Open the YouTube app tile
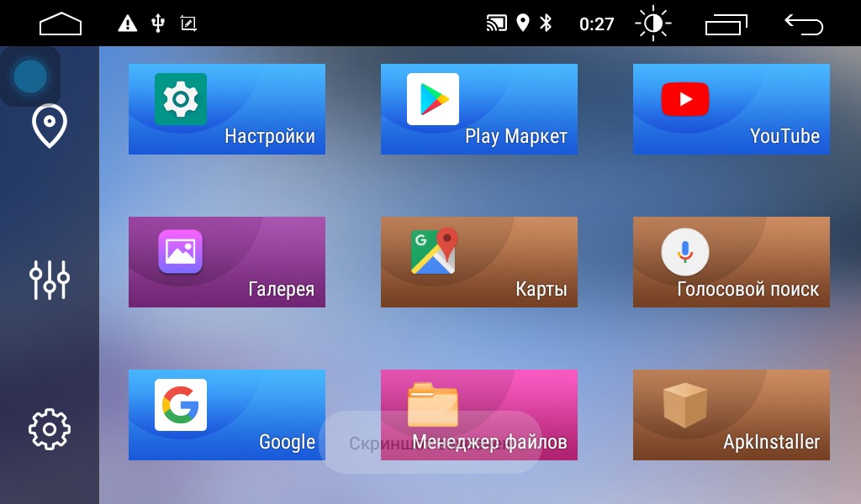861x504 pixels. [732, 109]
